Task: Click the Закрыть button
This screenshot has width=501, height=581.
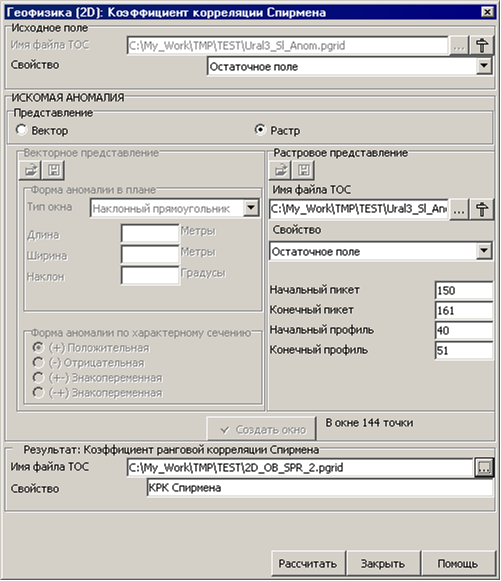Action: 383,563
